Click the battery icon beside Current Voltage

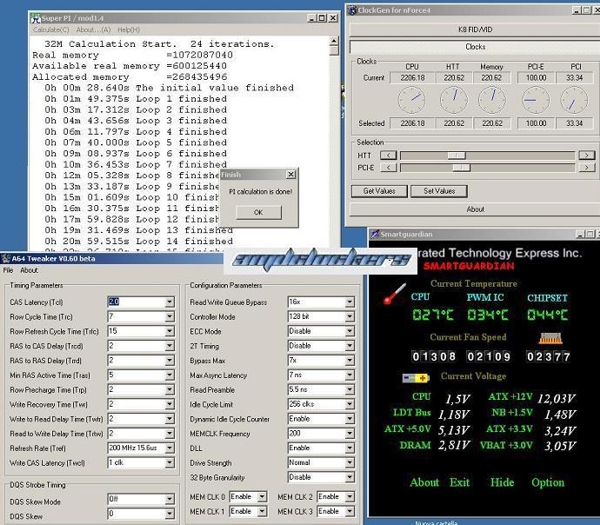point(414,377)
